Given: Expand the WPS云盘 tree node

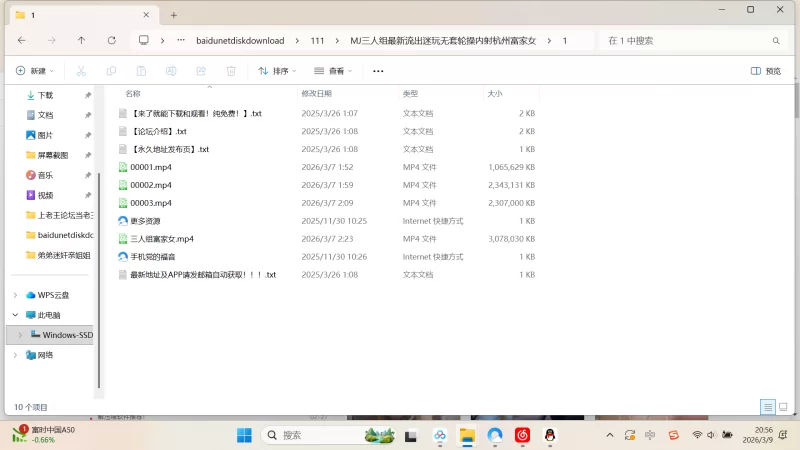Looking at the screenshot, I should pos(15,295).
